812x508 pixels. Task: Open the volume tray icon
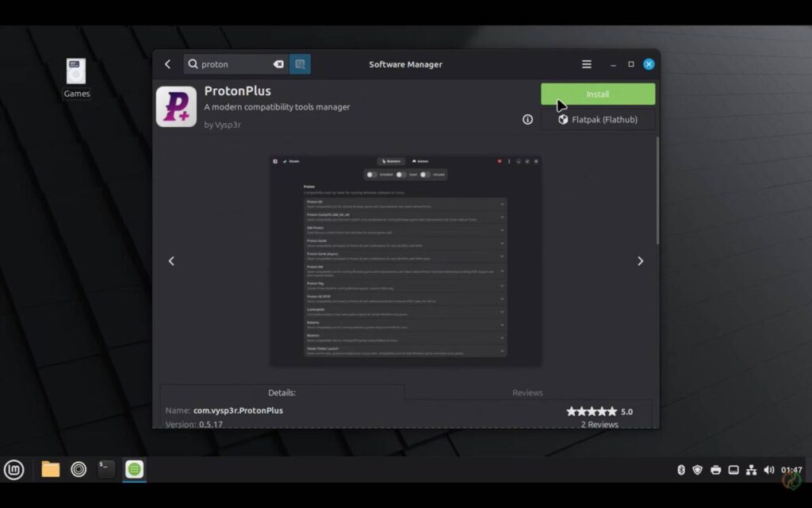769,470
